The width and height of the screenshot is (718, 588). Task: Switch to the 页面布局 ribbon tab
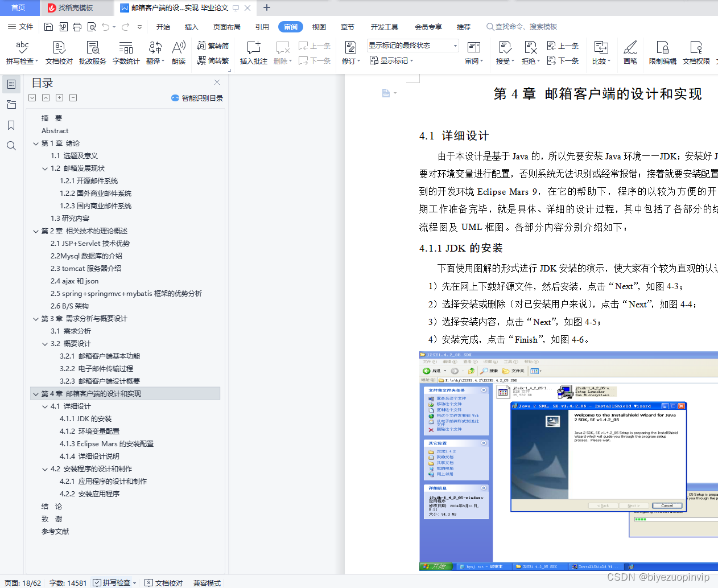click(226, 27)
